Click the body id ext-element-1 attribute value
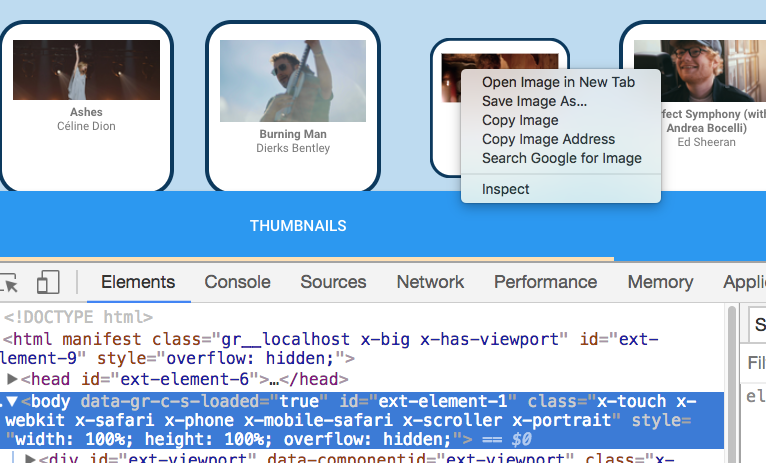This screenshot has width=766, height=463. tap(443, 401)
